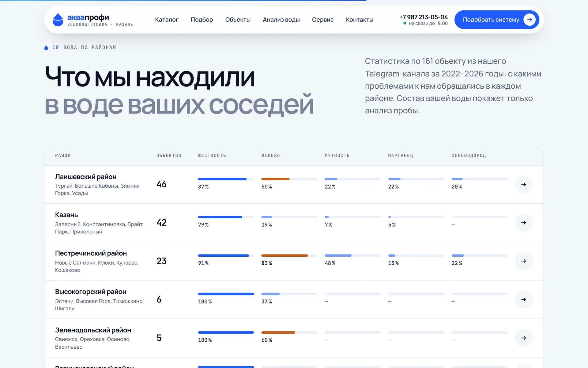
Task: Select Объекты in the navigation
Action: coord(238,20)
